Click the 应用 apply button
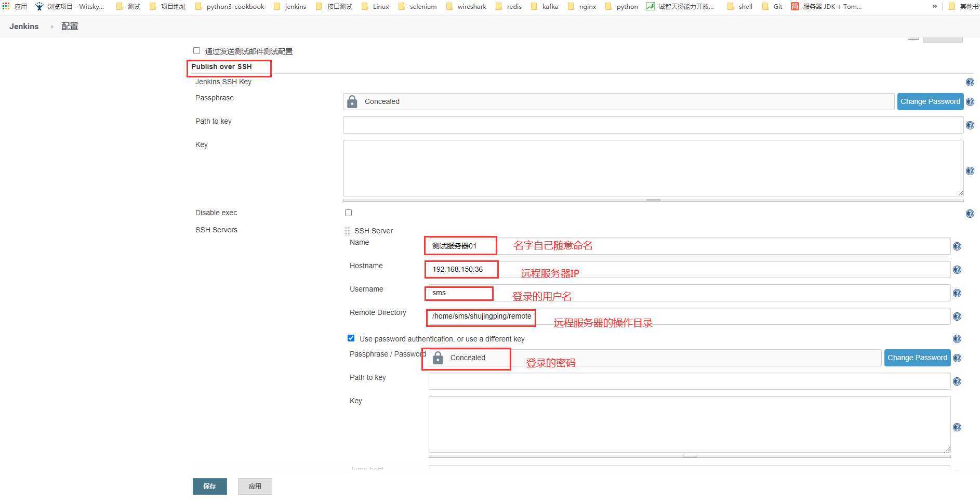 (x=255, y=486)
